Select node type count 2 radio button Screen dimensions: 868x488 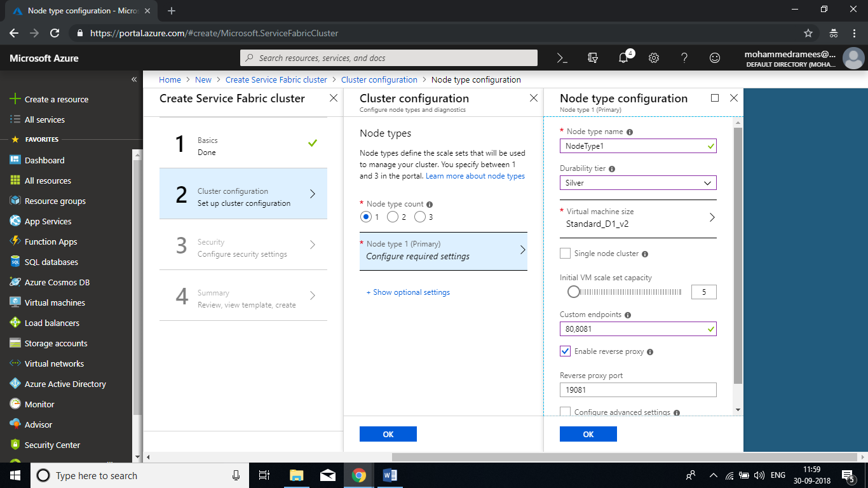393,217
